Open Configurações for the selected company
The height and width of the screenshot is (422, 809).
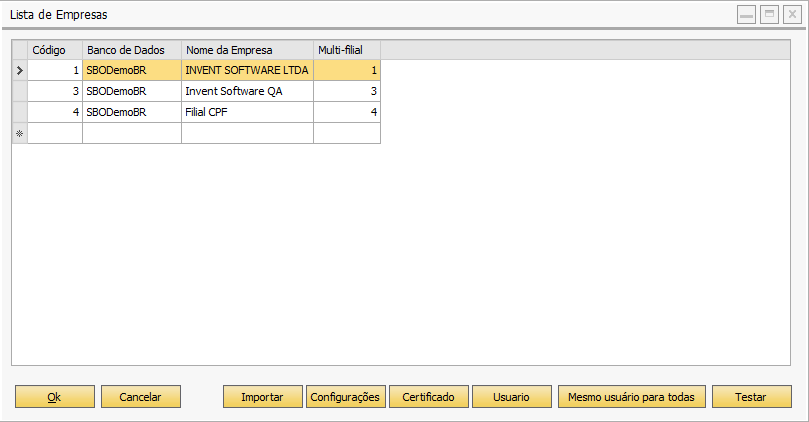[x=346, y=397]
